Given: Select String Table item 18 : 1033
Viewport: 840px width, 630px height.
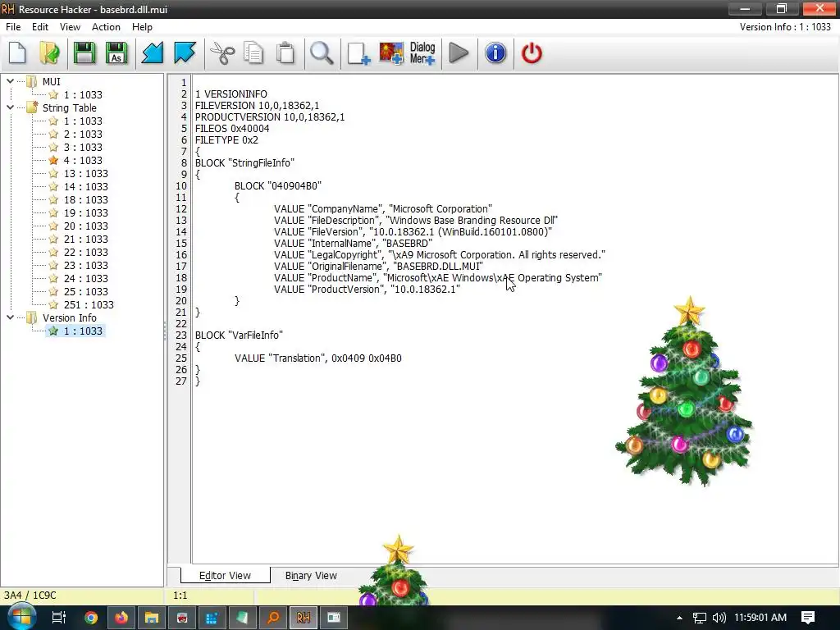Looking at the screenshot, I should tap(85, 200).
